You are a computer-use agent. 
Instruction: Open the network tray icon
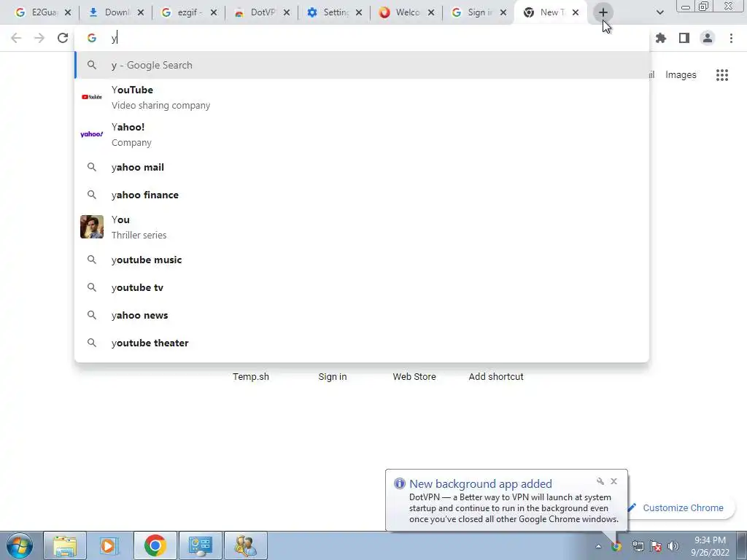[x=638, y=547]
